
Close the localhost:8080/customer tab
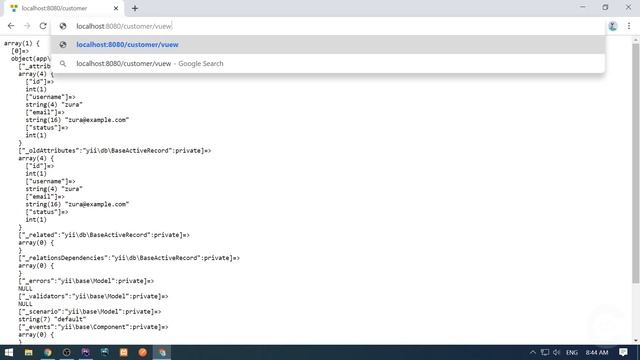tap(116, 8)
